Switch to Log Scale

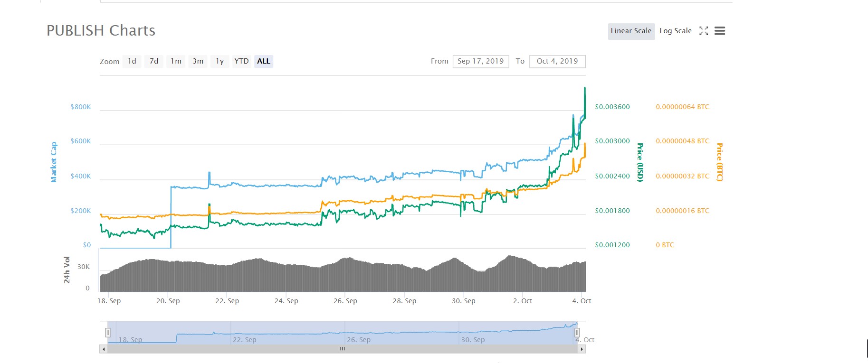[x=675, y=31]
